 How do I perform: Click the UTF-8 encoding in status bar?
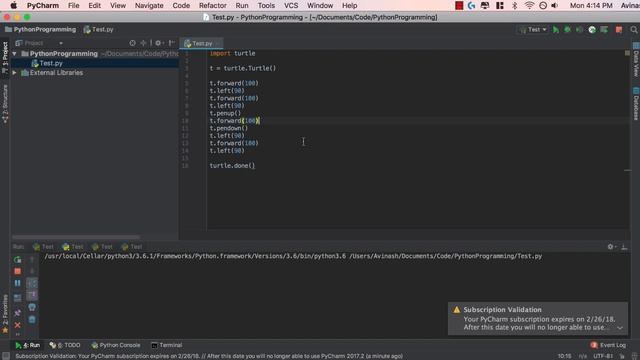pyautogui.click(x=603, y=356)
